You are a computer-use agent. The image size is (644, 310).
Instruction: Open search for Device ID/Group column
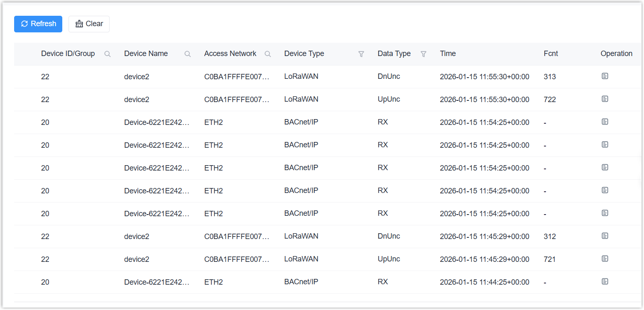pyautogui.click(x=108, y=54)
